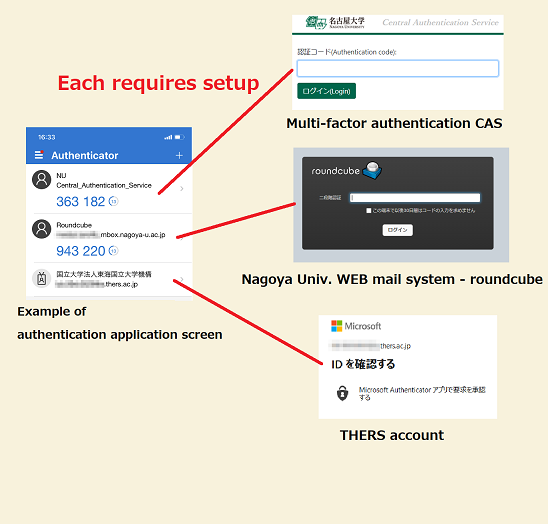Tap the phone battery icon
Viewport: 548px width, 524px height.
click(180, 137)
